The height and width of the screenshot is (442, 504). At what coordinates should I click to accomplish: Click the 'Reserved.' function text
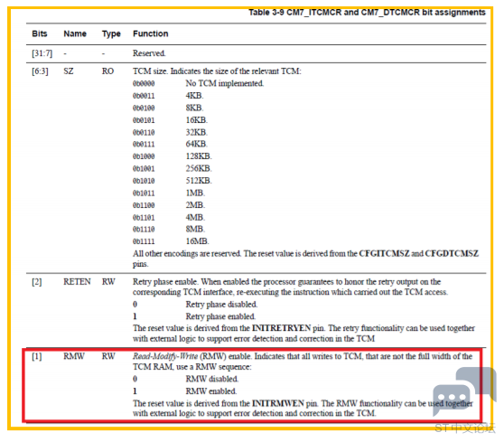point(149,53)
